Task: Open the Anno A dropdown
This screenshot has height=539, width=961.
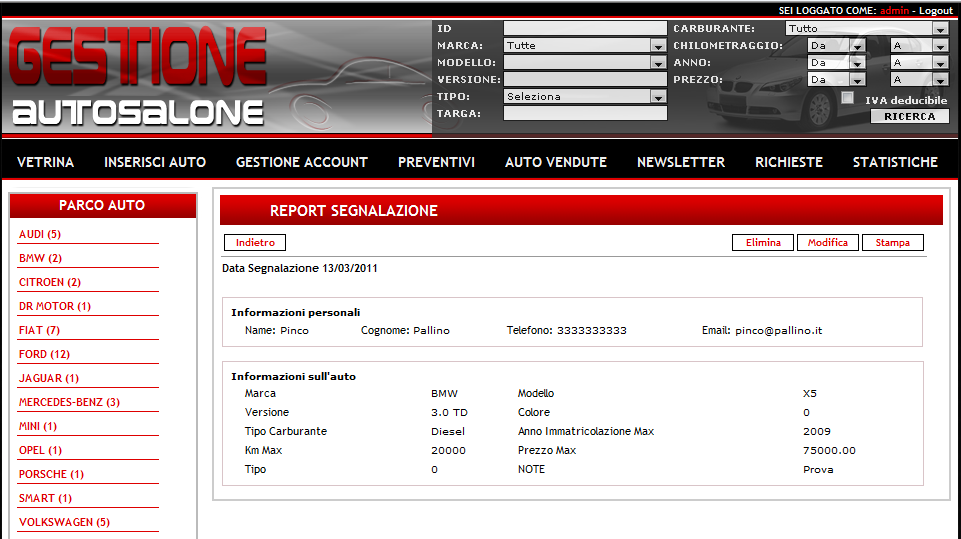Action: (919, 63)
